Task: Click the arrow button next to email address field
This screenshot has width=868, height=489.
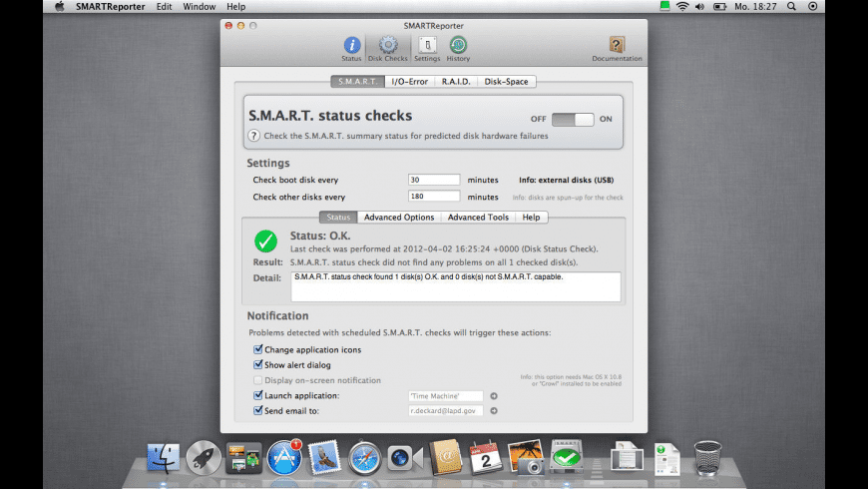Action: pyautogui.click(x=494, y=411)
